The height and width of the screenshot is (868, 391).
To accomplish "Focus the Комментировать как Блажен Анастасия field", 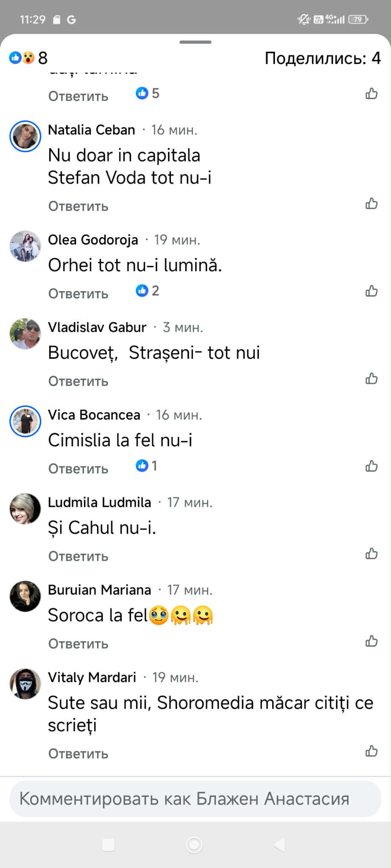I will click(x=195, y=799).
